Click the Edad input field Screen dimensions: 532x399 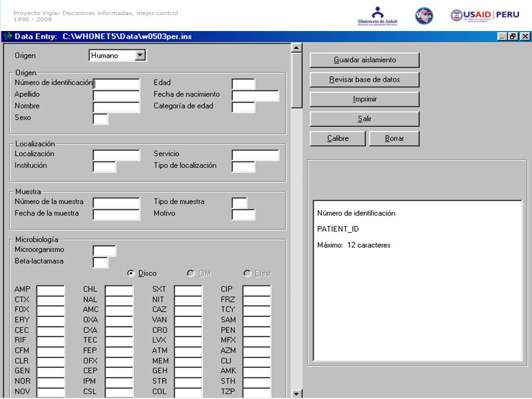[243, 84]
